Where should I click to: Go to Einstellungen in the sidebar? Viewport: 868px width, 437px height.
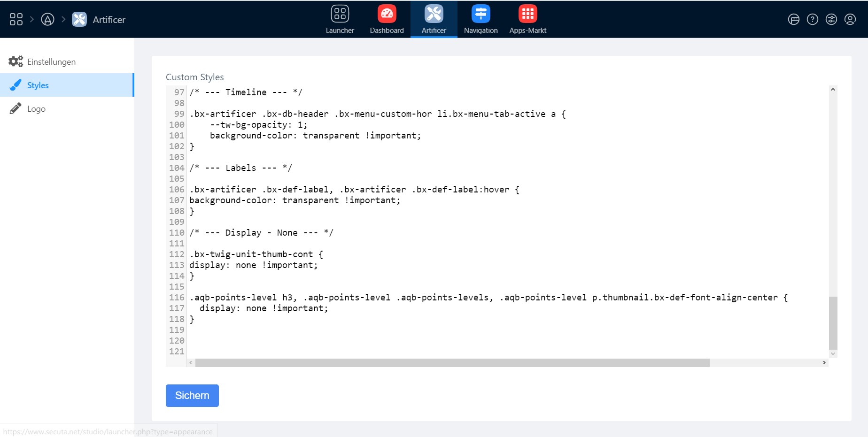coord(51,62)
